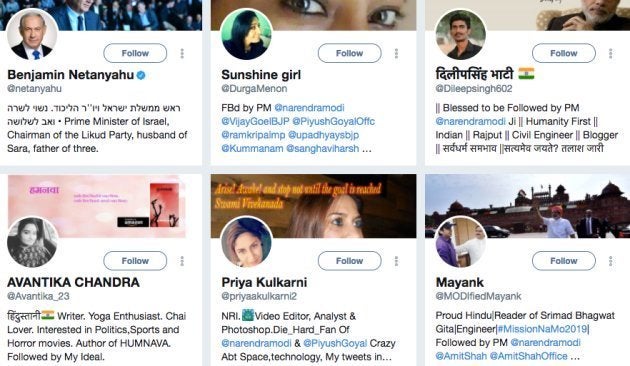Open more options menu for @Dileepsingh602
The image size is (630, 366).
[x=610, y=53]
